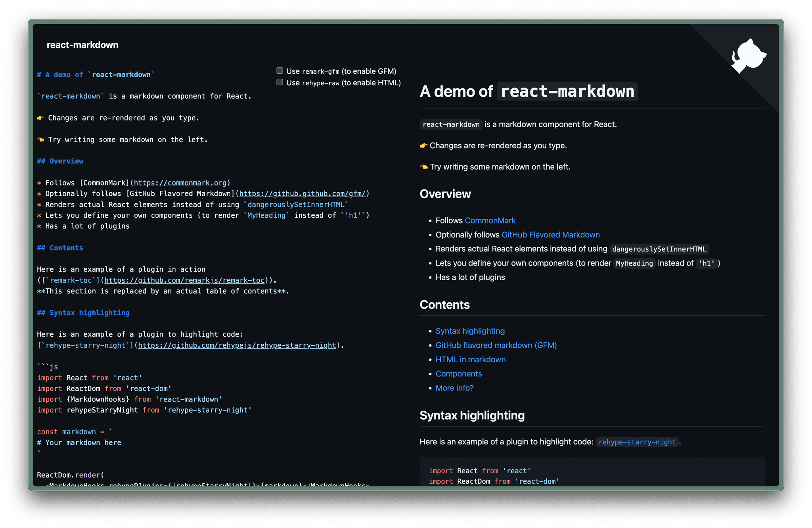Click 'Changes are re-rendered as you type' preview line
This screenshot has height=528, width=812.
point(493,145)
